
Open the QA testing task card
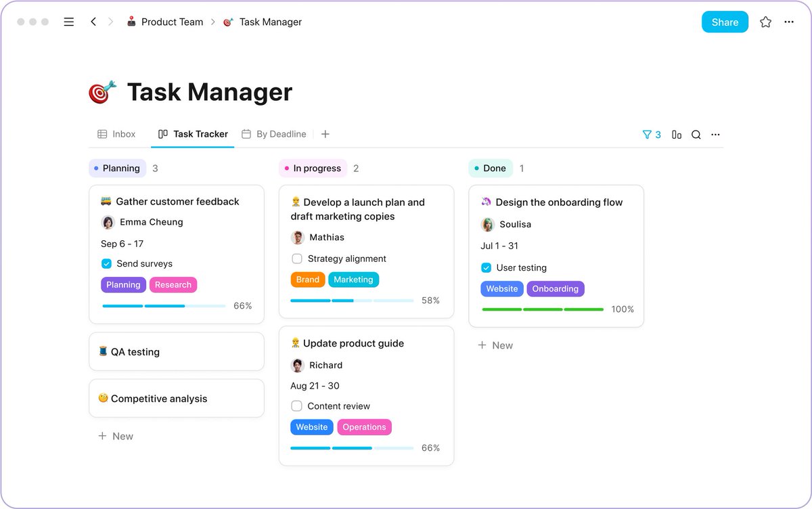(x=176, y=351)
